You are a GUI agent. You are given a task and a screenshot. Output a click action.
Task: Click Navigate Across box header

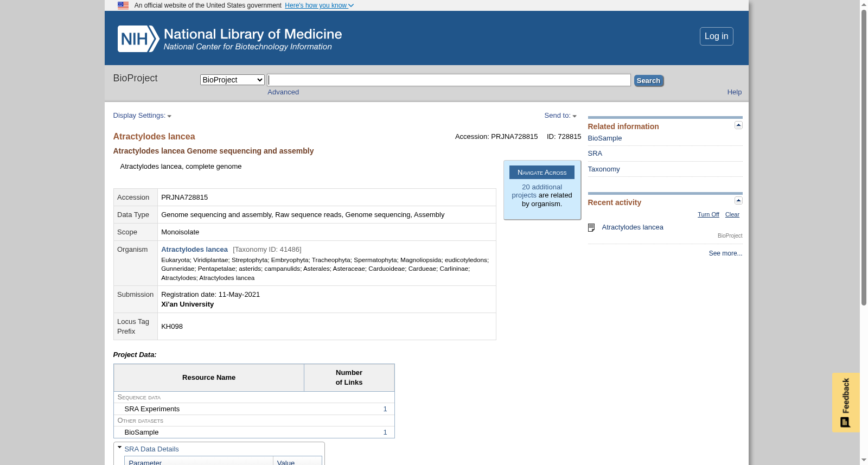(x=542, y=173)
